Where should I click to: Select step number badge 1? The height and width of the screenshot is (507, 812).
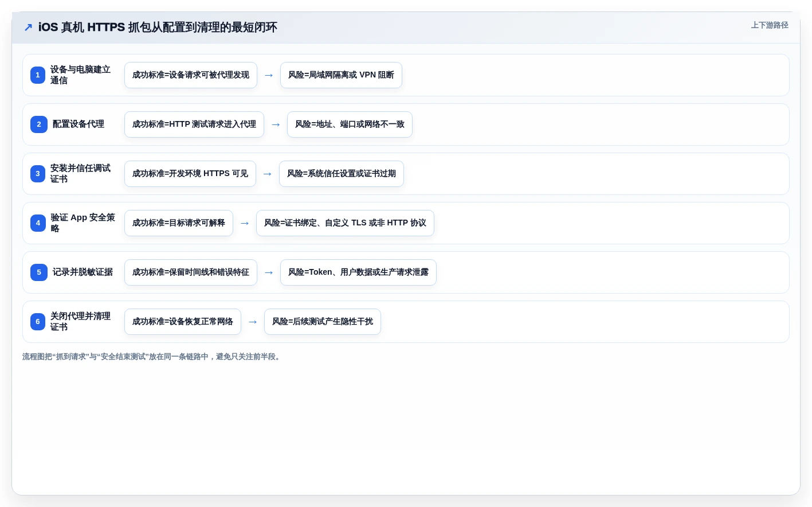[38, 75]
